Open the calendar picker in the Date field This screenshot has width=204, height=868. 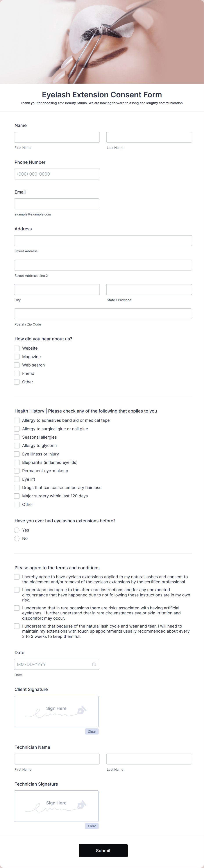[94, 664]
